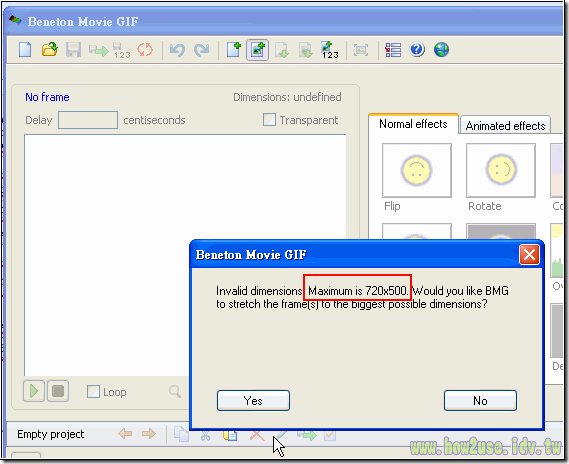Screen dimensions: 569x464
Task: Open the list options icon in toolbar
Action: (393, 50)
